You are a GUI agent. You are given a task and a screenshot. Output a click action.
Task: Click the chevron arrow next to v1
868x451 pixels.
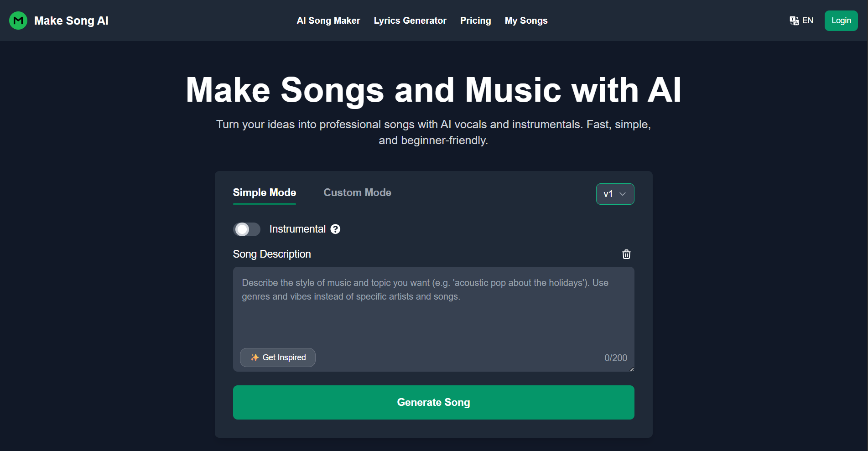[622, 194]
